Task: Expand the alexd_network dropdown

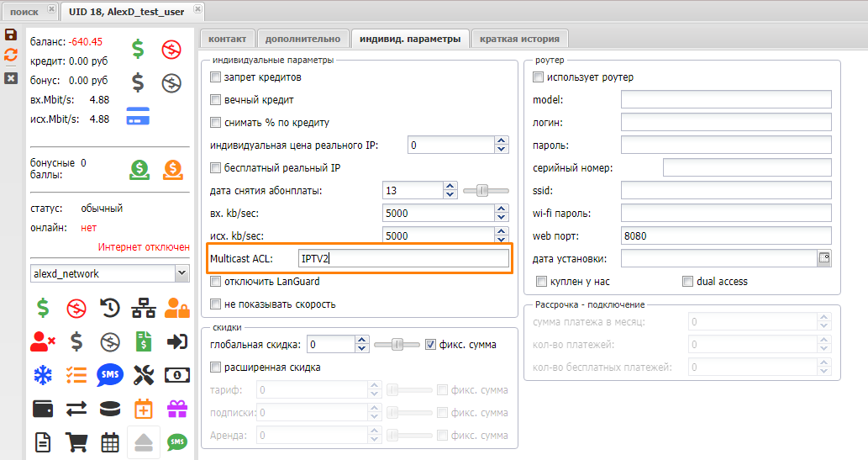Action: pos(181,273)
